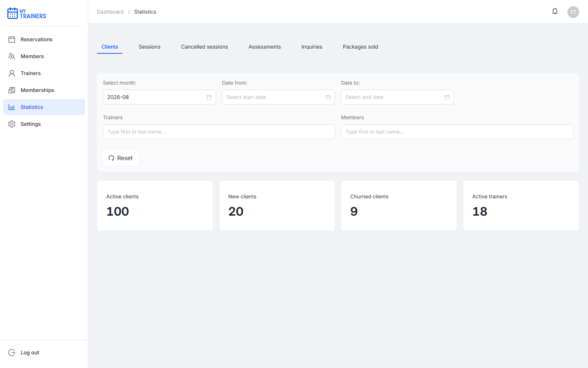Click the Log out arrow icon
This screenshot has height=368, width=588.
tap(12, 353)
